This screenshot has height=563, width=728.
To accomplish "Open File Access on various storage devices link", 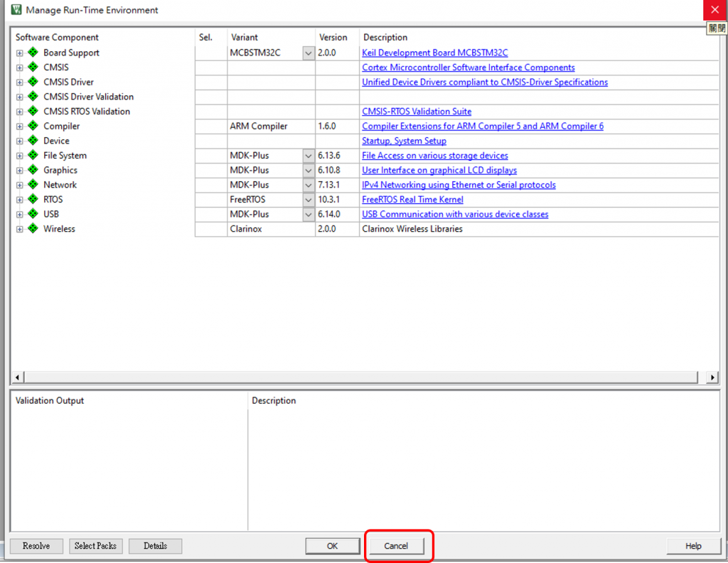I will 434,156.
